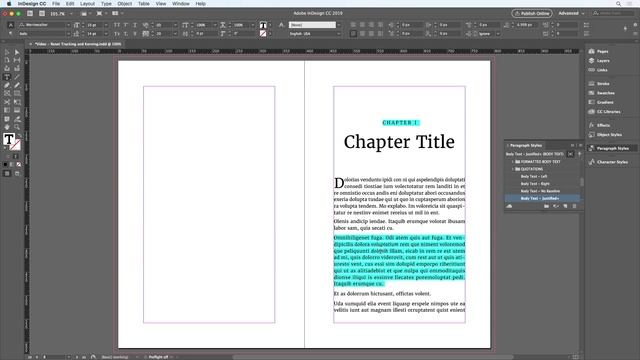Toggle Superscript formatting

(x=126, y=25)
